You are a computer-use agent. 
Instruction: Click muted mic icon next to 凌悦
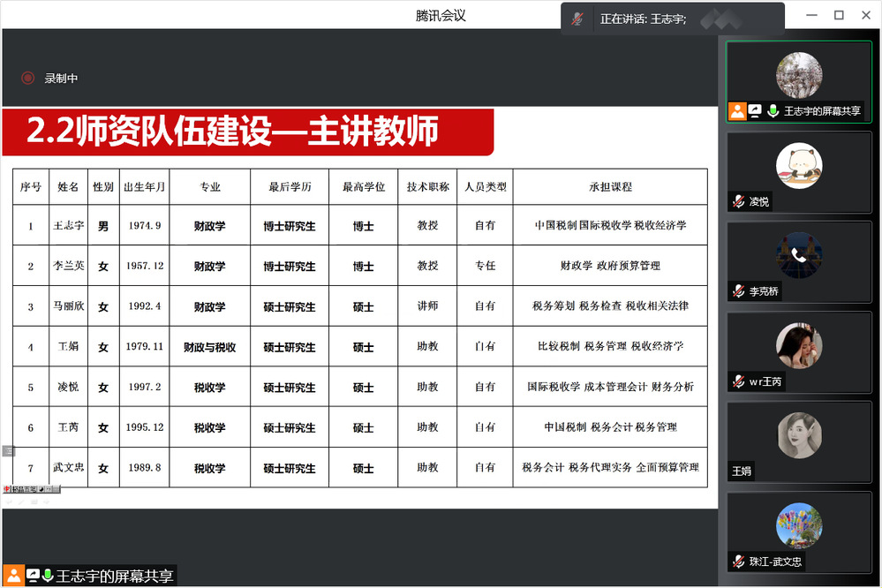click(738, 202)
